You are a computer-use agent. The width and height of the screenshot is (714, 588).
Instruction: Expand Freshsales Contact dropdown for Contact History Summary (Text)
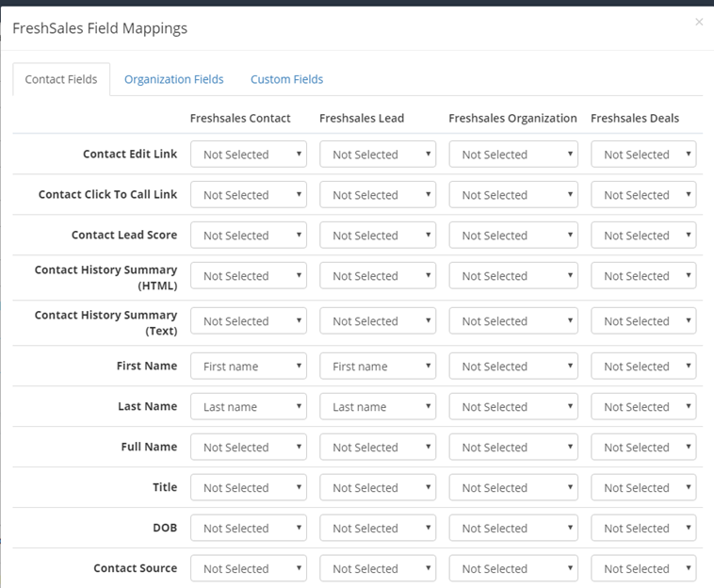pyautogui.click(x=249, y=320)
